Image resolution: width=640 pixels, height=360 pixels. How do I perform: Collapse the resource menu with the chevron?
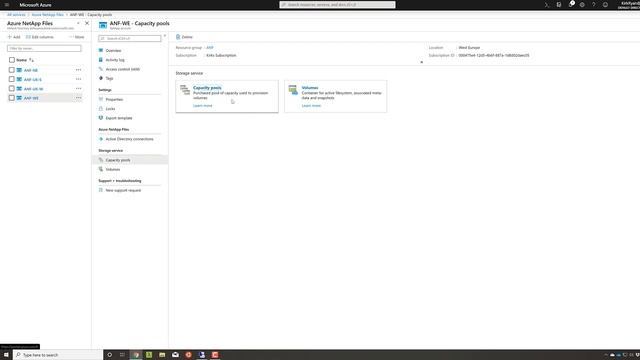pyautogui.click(x=165, y=36)
